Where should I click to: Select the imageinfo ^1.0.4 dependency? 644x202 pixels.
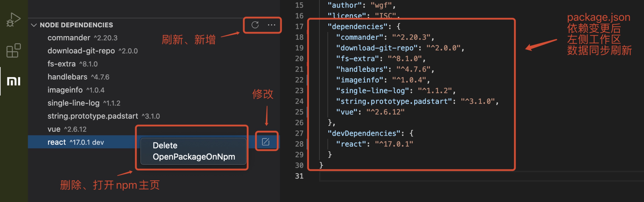[154, 90]
